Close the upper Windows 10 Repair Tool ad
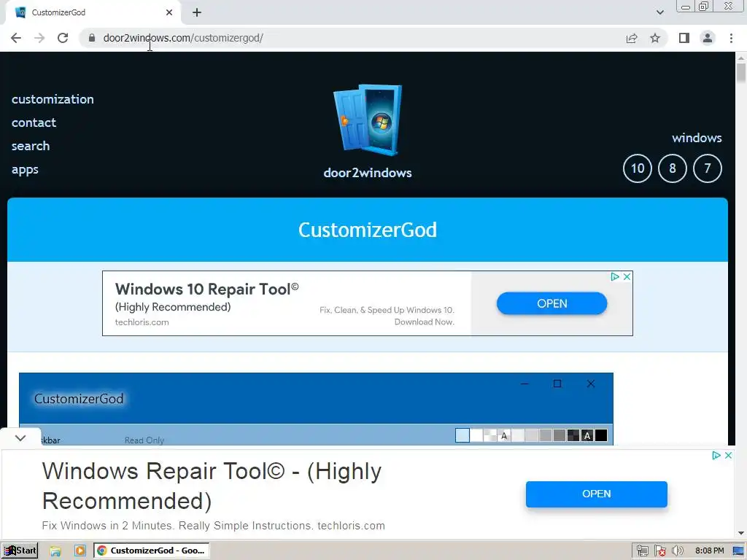747x560 pixels. (x=627, y=276)
